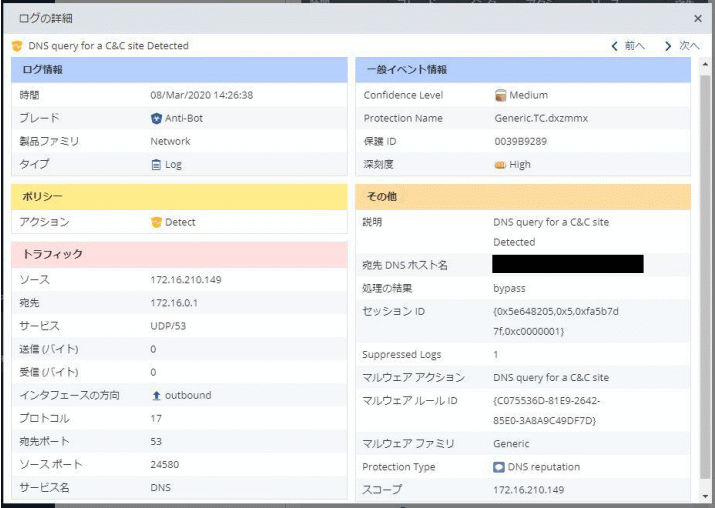This screenshot has height=508, width=715.
Task: Click the Log type document icon
Action: [x=156, y=164]
